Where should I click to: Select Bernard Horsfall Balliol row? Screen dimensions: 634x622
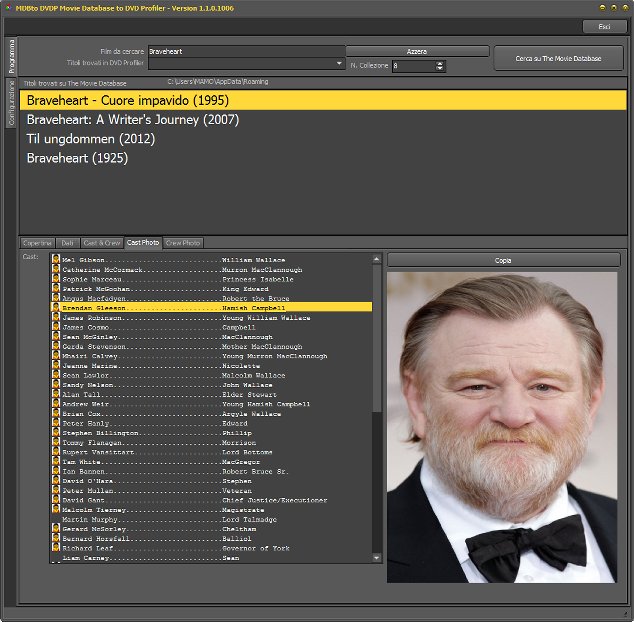(x=211, y=538)
